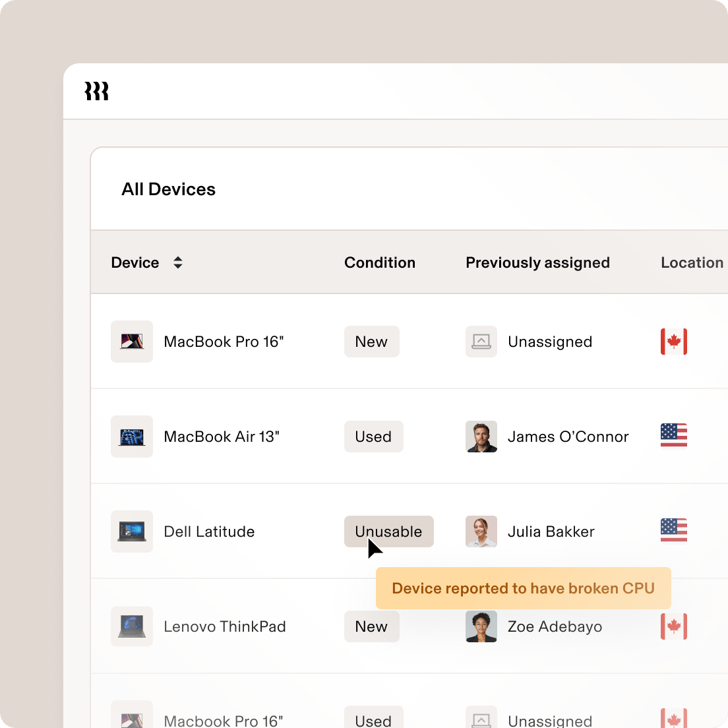Click the US flag next to James O'Connor

pyautogui.click(x=673, y=435)
